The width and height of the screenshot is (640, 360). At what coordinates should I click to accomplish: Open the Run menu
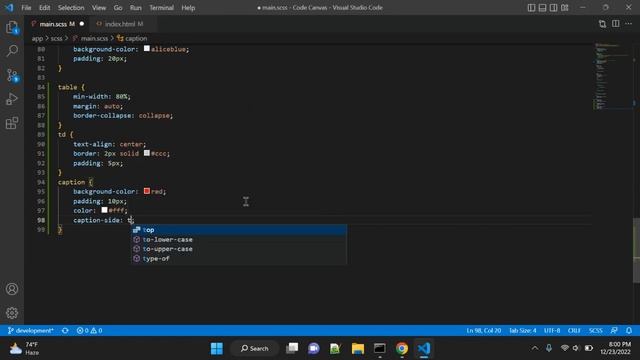(x=136, y=8)
